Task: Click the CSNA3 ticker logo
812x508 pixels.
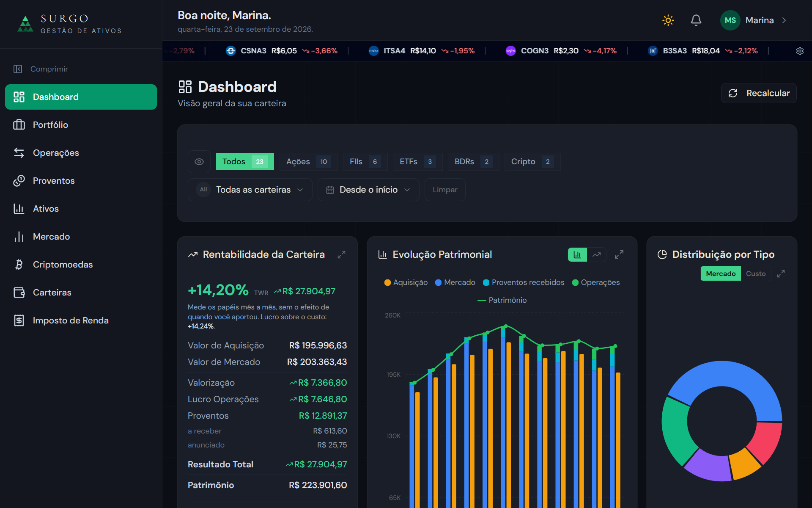Action: pyautogui.click(x=231, y=51)
